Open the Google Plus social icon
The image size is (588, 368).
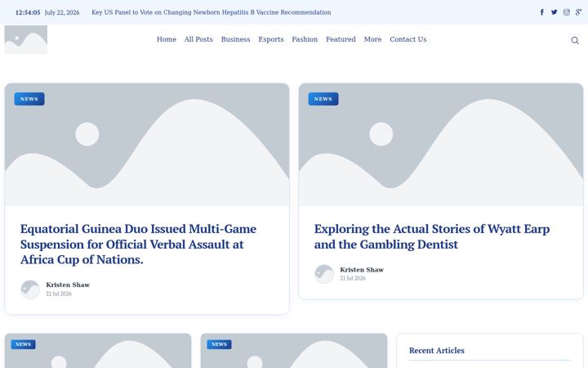point(579,12)
